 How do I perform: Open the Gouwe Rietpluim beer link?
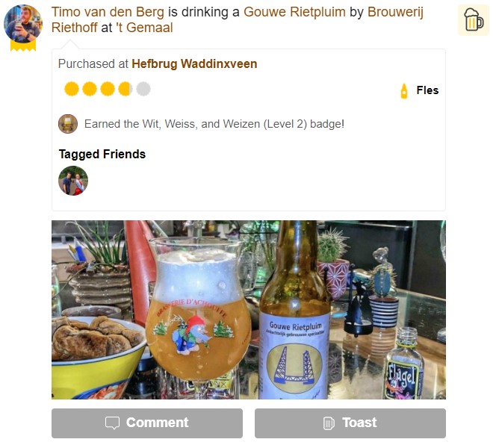294,12
